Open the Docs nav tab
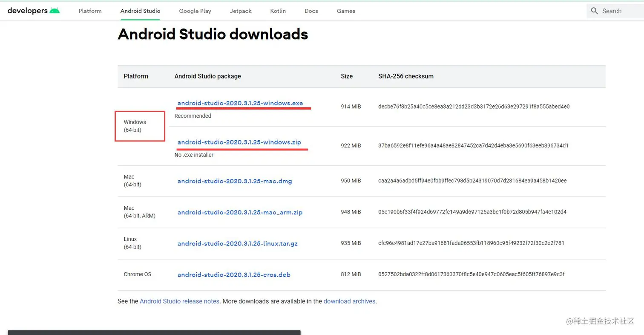644x335 pixels. click(x=311, y=11)
